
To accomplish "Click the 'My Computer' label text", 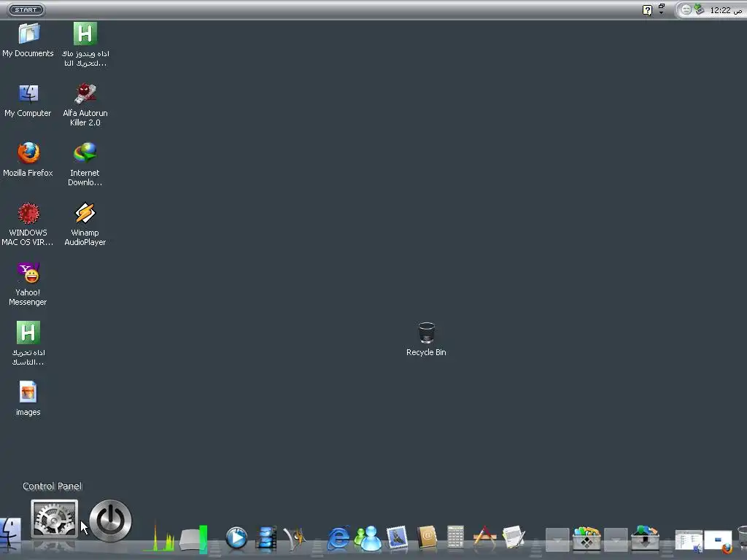I will [28, 113].
